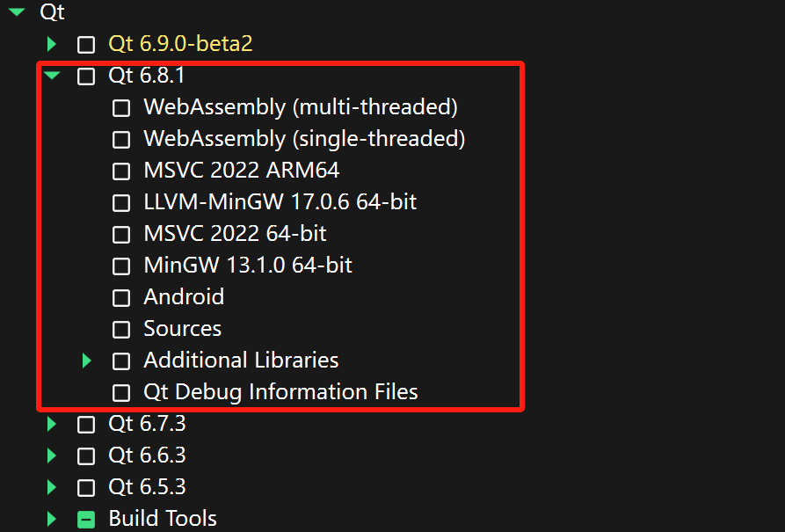Expand the Build Tools section
Screen dimensions: 785x532
[x=51, y=519]
